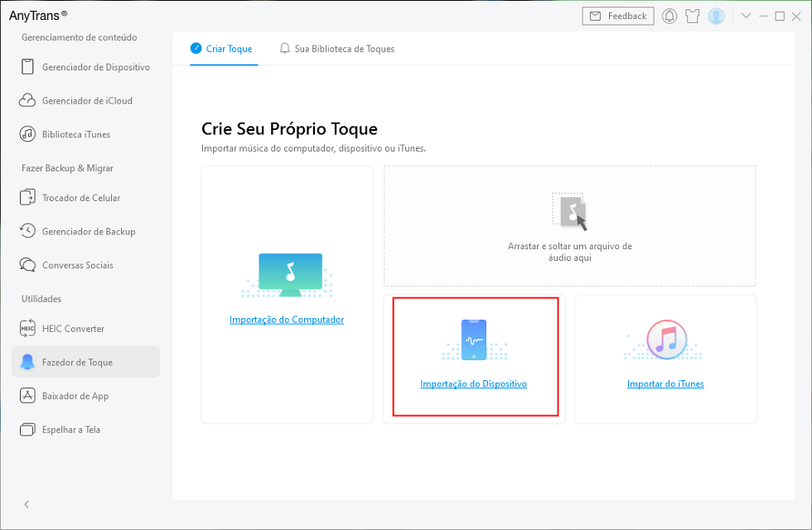Click the AnyTrans logo text
812x530 pixels.
pos(38,16)
